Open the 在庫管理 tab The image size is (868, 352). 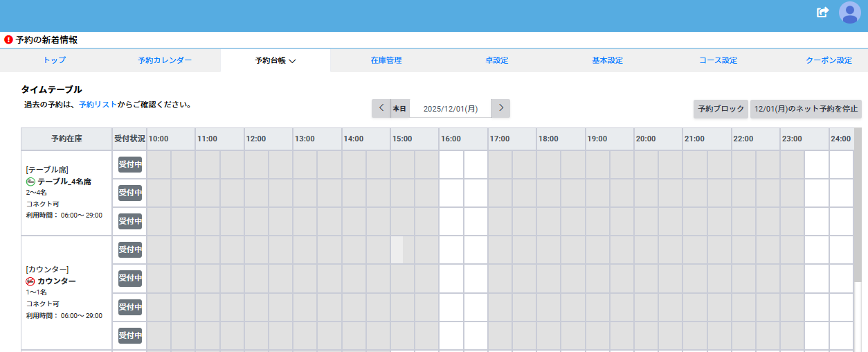386,60
